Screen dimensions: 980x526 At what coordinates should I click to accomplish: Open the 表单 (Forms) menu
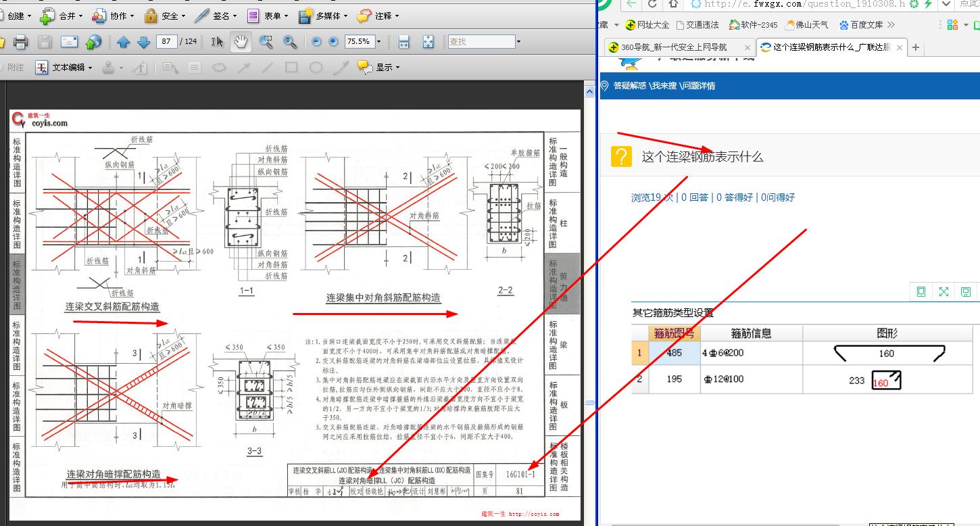pos(267,16)
